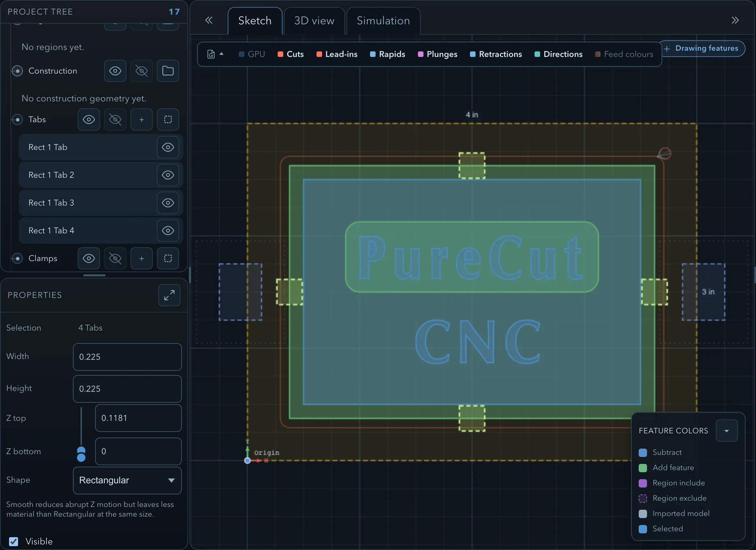Open the G-code file icon menu
Screen dimensions: 756x550
[215, 54]
